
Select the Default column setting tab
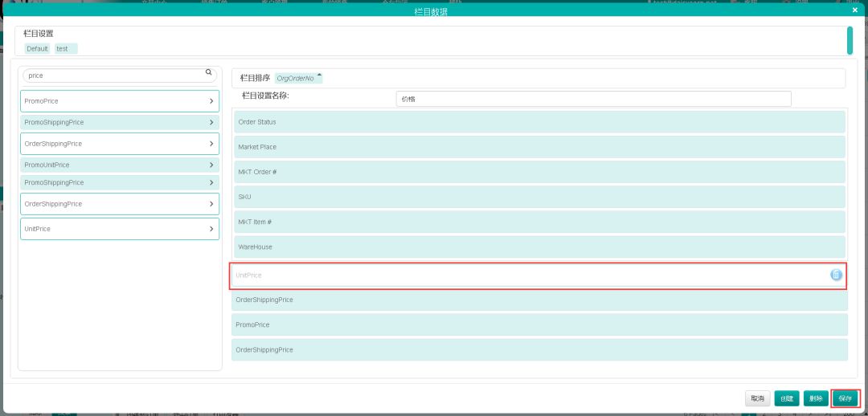pyautogui.click(x=37, y=49)
